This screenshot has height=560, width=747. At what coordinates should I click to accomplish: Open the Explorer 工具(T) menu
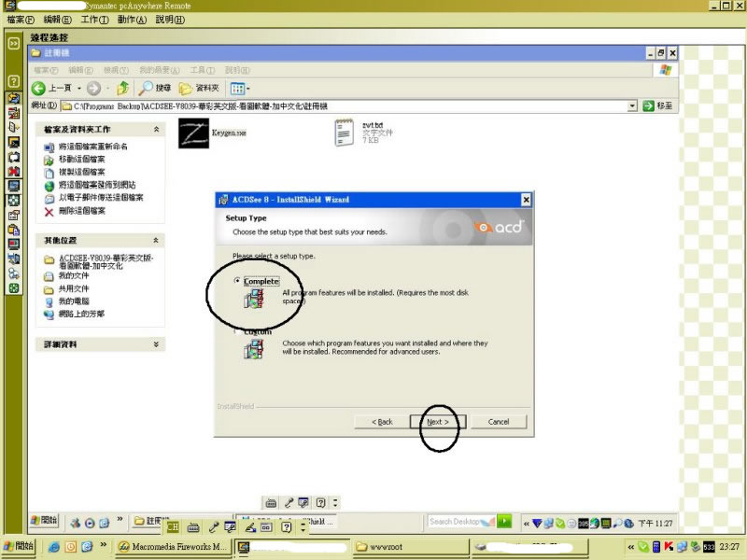[203, 70]
